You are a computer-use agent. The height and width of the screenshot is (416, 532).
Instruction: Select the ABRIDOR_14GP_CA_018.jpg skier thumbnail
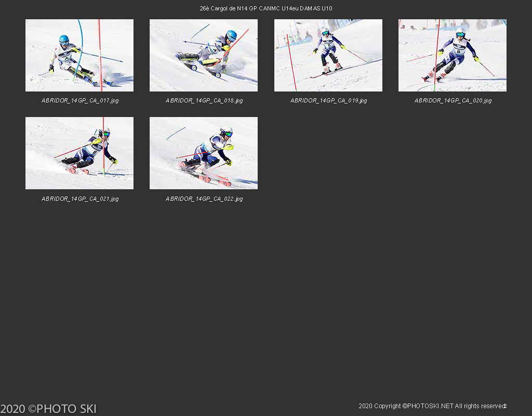(204, 56)
